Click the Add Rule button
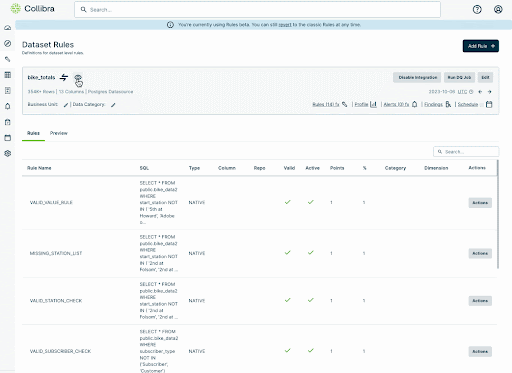The height and width of the screenshot is (373, 512). (x=481, y=46)
